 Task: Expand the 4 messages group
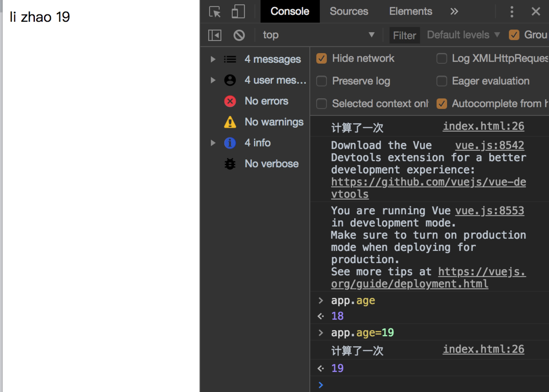pos(213,59)
